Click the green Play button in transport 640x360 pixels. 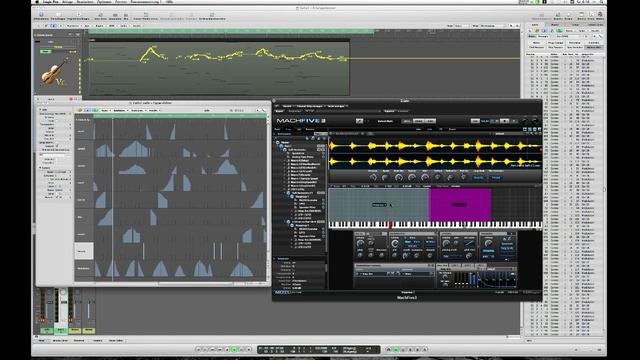(234, 349)
